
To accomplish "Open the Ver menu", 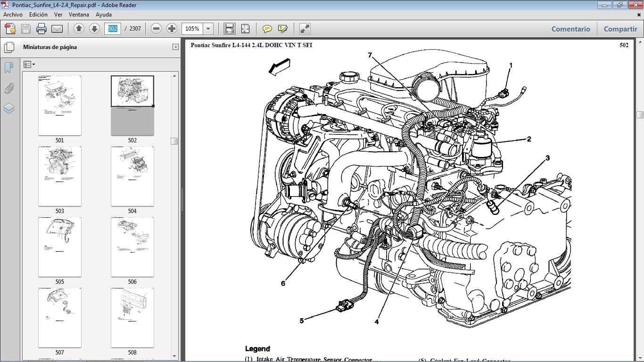I will [58, 15].
